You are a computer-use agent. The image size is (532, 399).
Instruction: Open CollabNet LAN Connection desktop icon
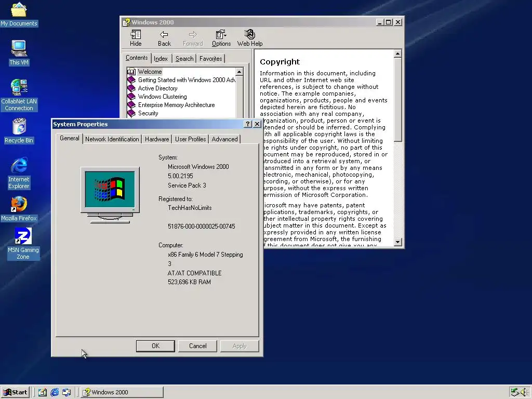[19, 95]
